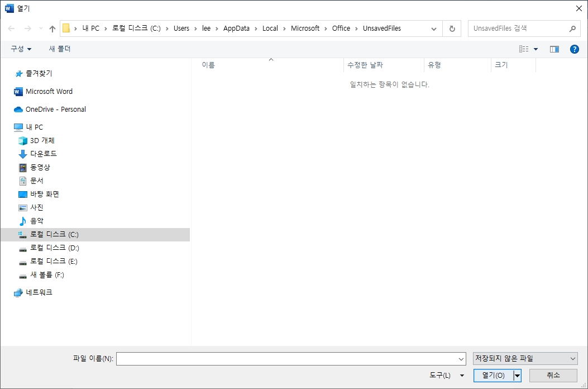Select Microsoft Word in navigation pane
This screenshot has height=389, width=588.
tap(43, 92)
